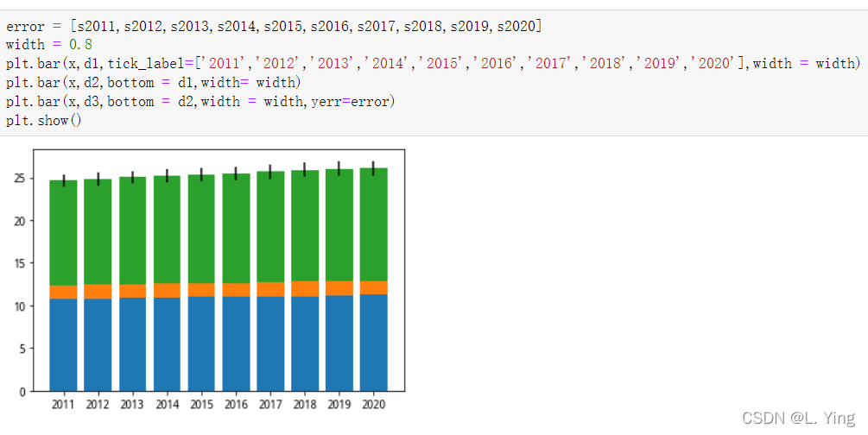This screenshot has width=868, height=435.
Task: Click the orange bar segment for 2020
Action: pyautogui.click(x=374, y=287)
